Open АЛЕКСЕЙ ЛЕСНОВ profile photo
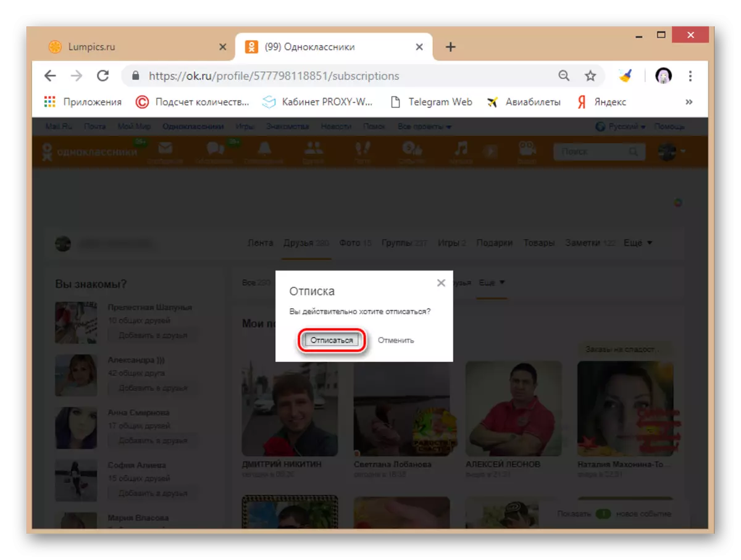741x560 pixels. pyautogui.click(x=513, y=409)
